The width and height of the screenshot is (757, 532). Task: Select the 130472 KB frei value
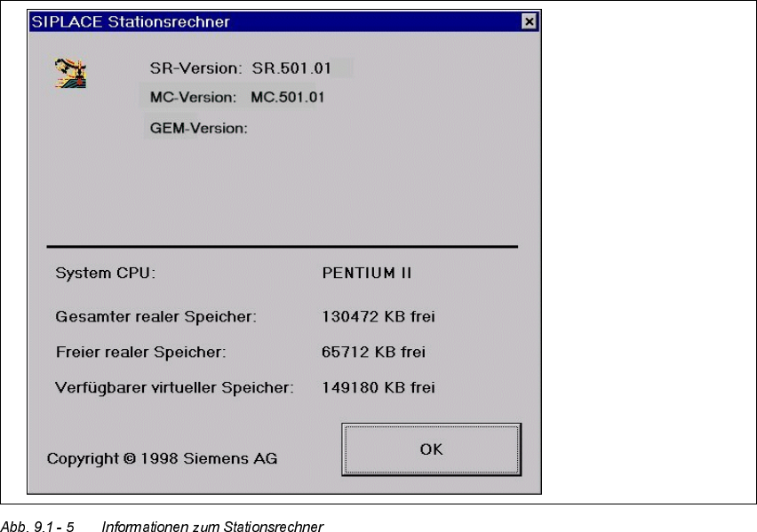pos(378,317)
